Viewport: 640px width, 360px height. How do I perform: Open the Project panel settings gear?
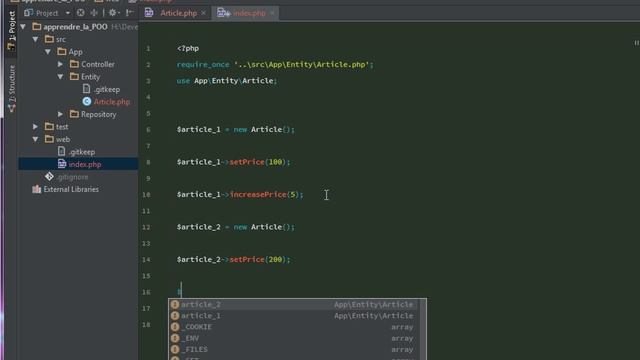coord(113,13)
